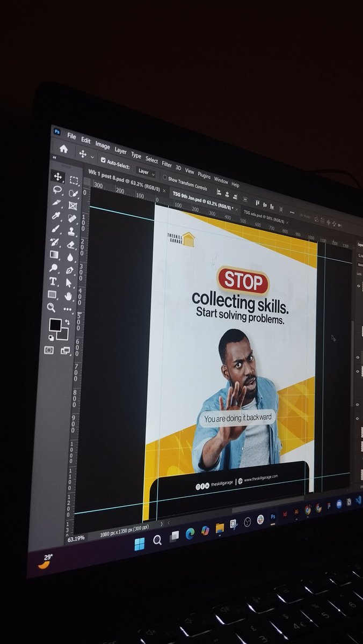363x644 pixels.
Task: Open Windows Start menu on taskbar
Action: 140,544
